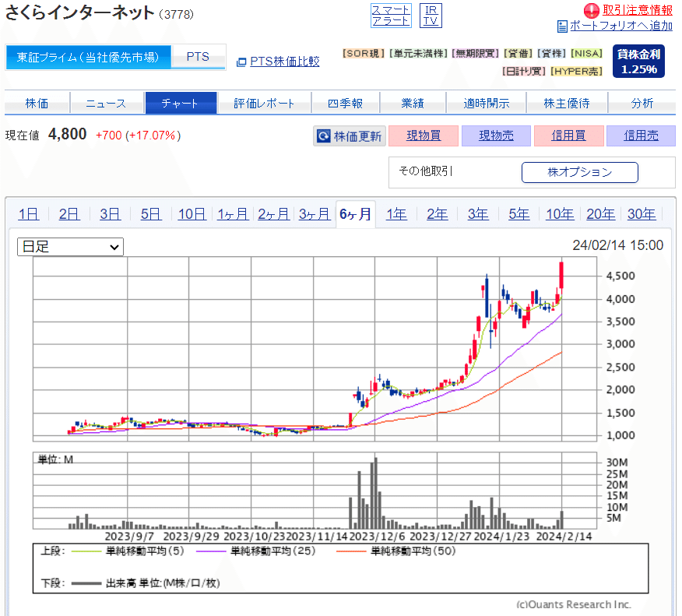Select 5年 chart period
The width and height of the screenshot is (682, 616).
(519, 214)
